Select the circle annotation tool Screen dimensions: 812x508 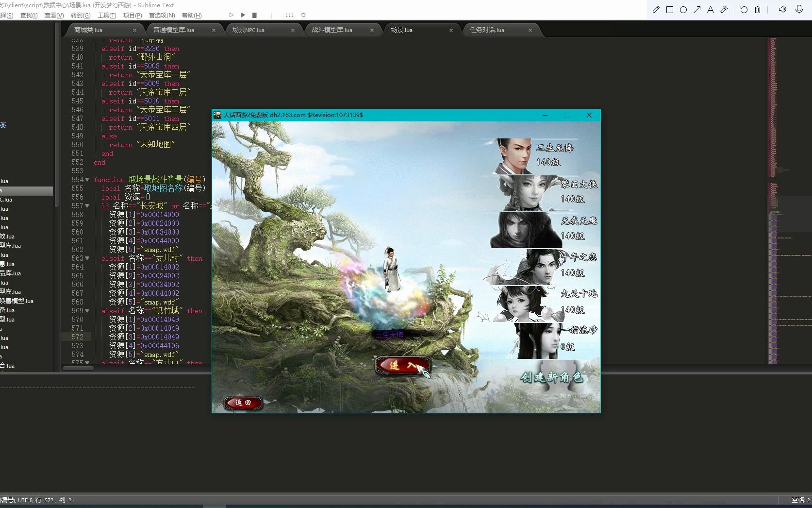[x=683, y=10]
